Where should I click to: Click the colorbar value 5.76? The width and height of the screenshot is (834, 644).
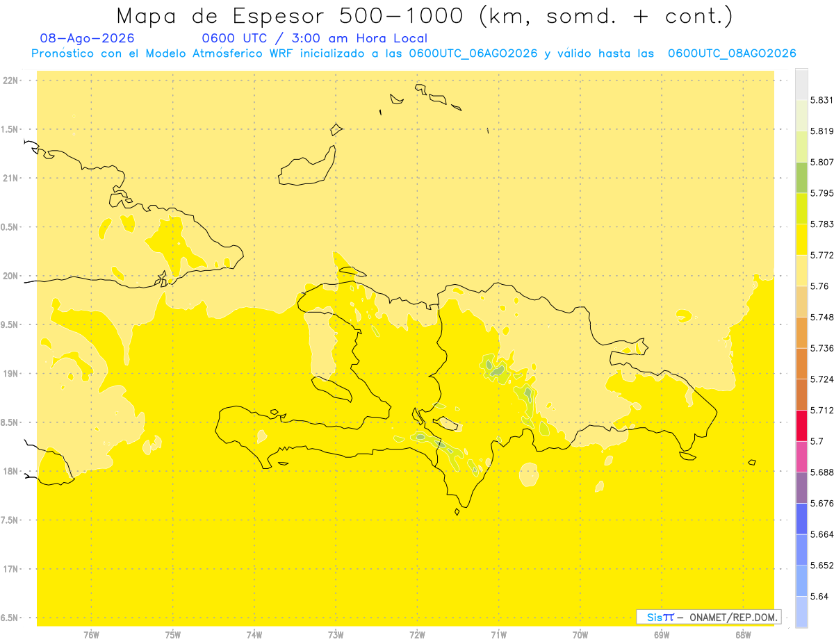pos(819,286)
